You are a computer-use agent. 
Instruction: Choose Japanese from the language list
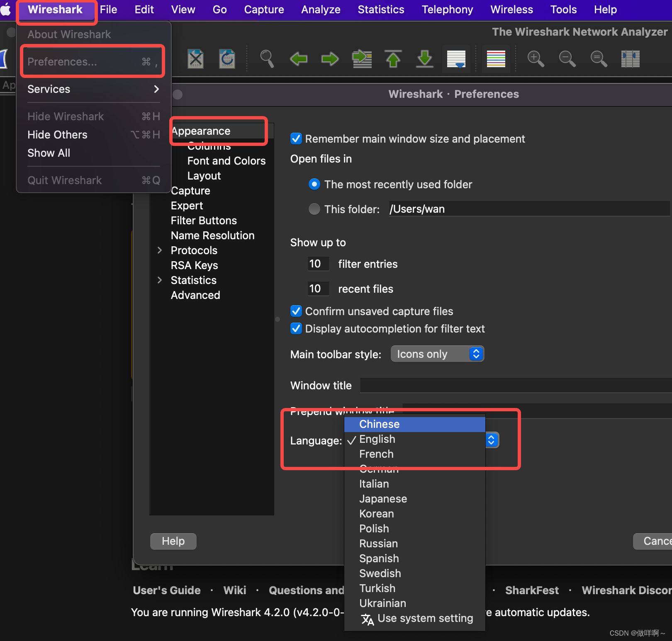pos(415,499)
